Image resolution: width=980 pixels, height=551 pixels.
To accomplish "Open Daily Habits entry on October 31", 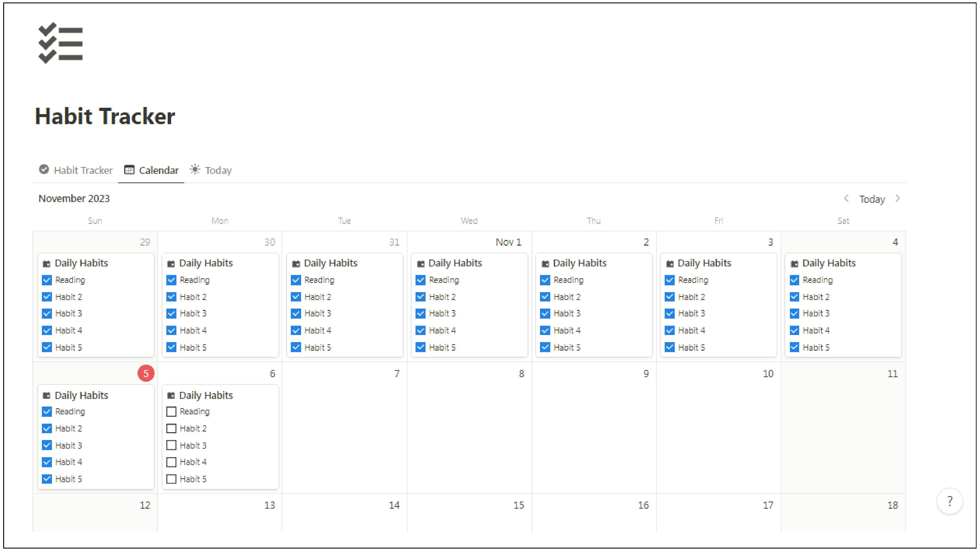I will tap(330, 263).
